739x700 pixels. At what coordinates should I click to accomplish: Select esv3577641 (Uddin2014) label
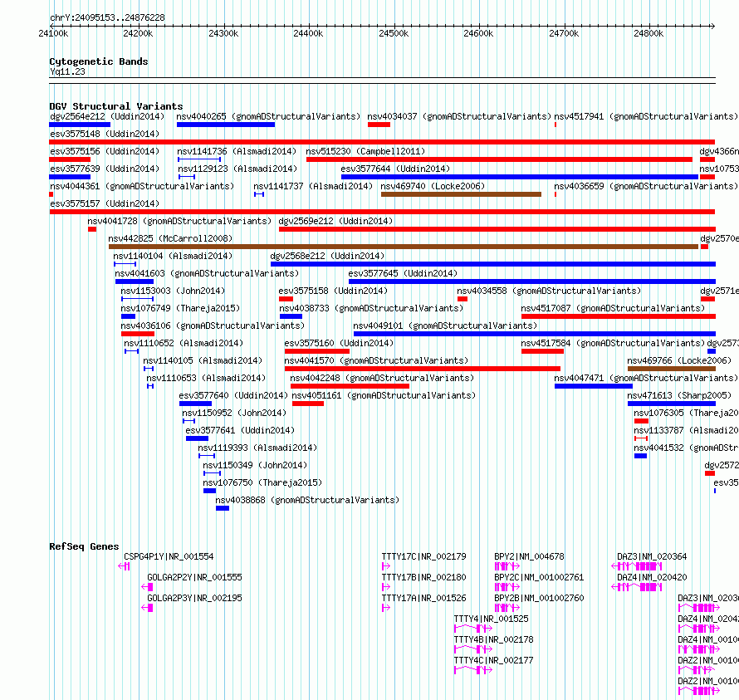coord(240,430)
